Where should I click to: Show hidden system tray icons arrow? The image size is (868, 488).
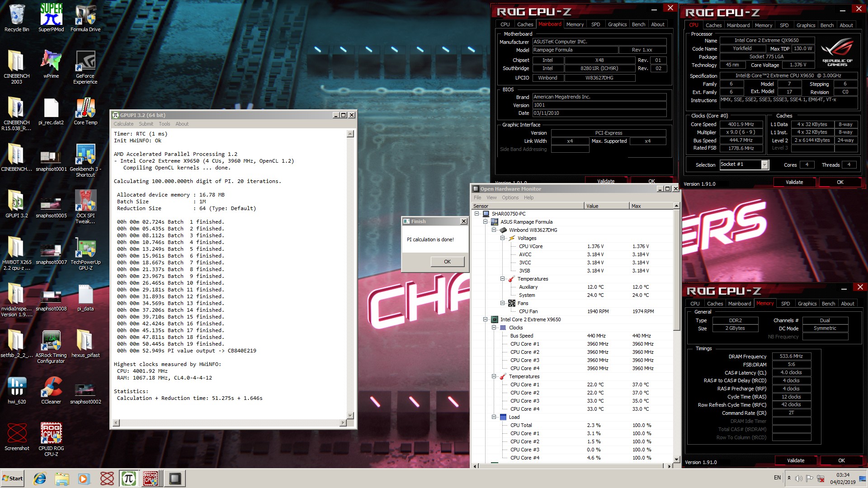[x=789, y=478]
